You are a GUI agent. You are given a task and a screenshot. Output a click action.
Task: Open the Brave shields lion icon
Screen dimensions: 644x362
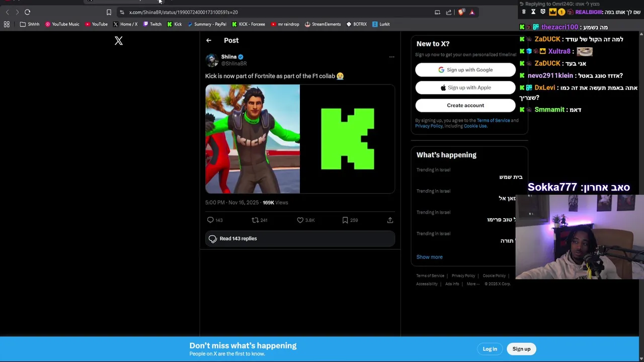coord(461,12)
